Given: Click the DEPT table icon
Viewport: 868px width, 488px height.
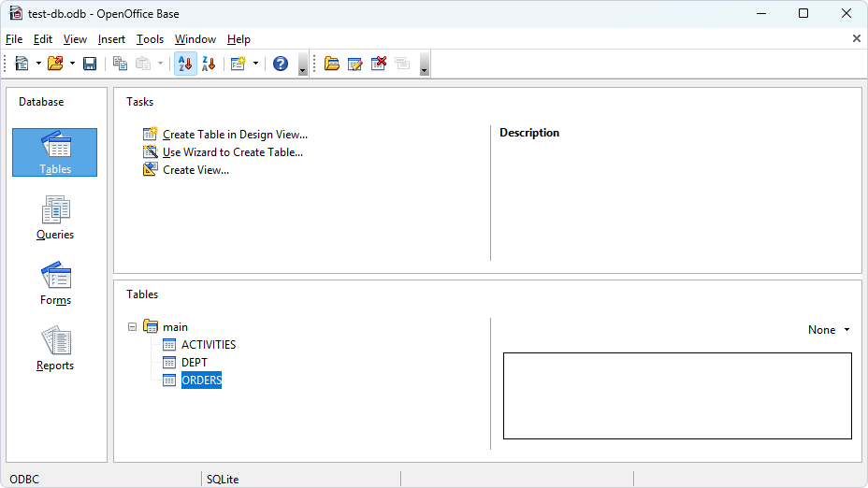Looking at the screenshot, I should click(169, 363).
